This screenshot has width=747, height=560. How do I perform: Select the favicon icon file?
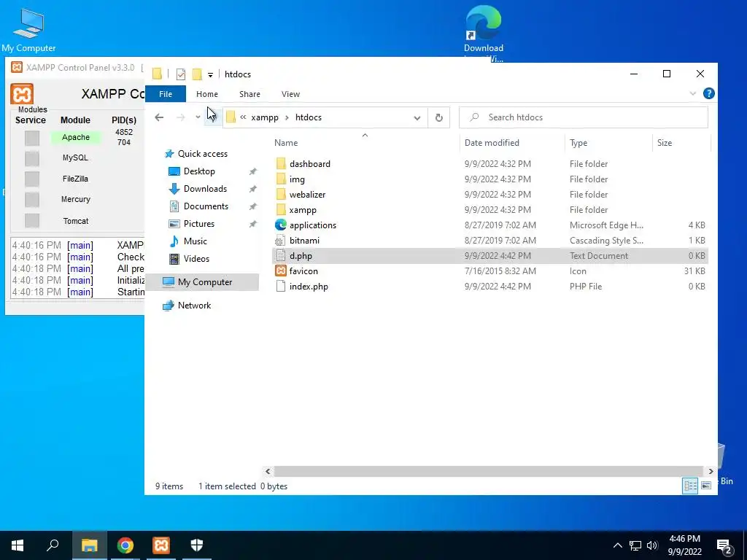[x=303, y=271]
